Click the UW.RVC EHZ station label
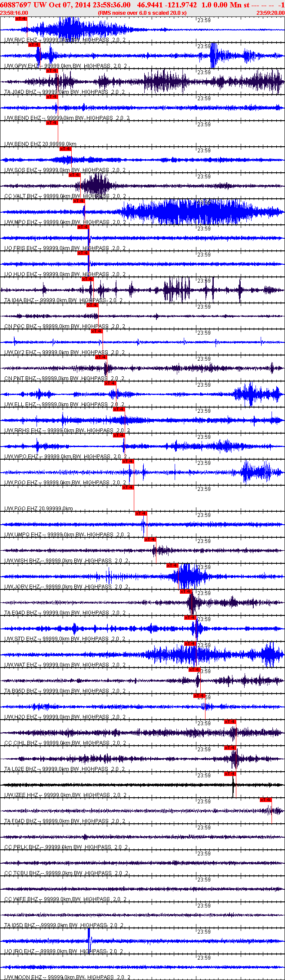This screenshot has height=980, width=285. coord(65,39)
